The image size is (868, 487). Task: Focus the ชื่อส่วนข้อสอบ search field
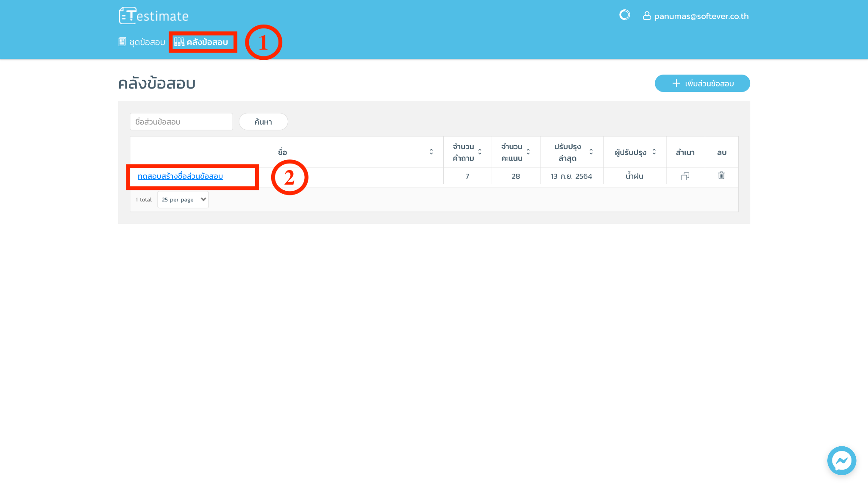[181, 122]
